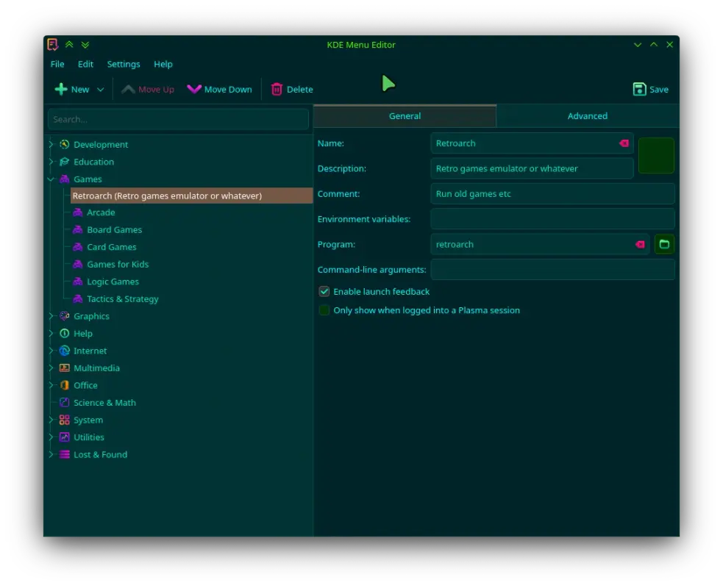
Task: Select the Science & Math tree item label
Action: [x=104, y=403]
